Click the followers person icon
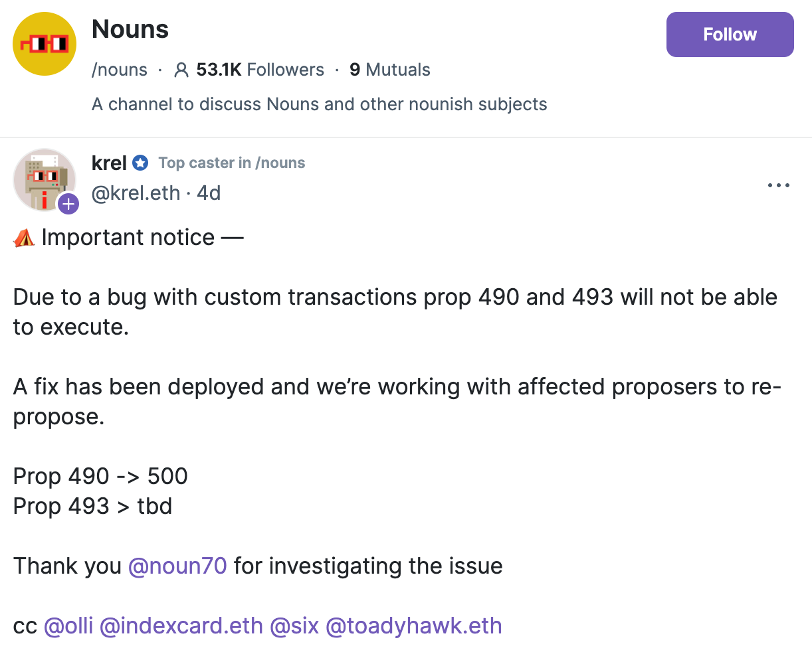This screenshot has height=660, width=812. [181, 69]
